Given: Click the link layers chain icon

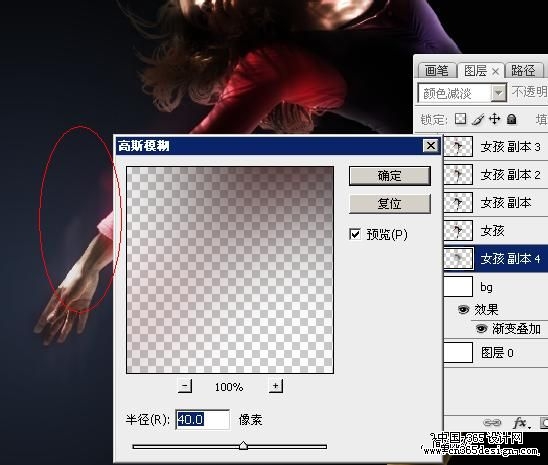Looking at the screenshot, I should [492, 423].
